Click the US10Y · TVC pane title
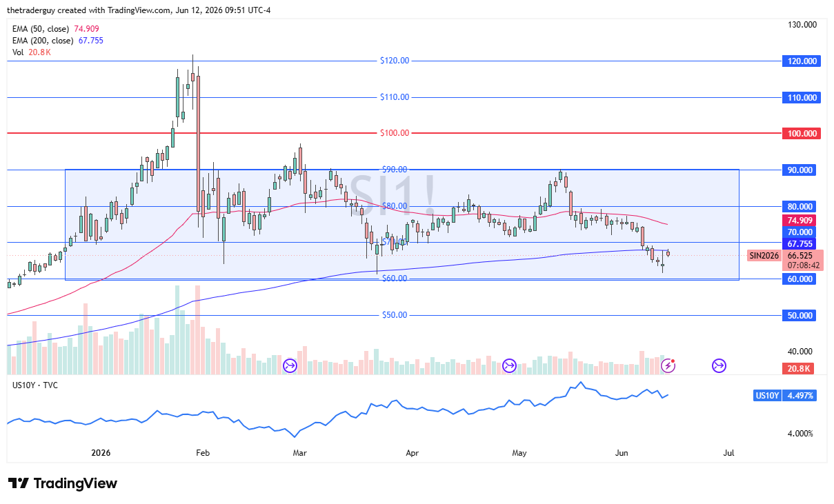The height and width of the screenshot is (504, 834). [x=35, y=385]
